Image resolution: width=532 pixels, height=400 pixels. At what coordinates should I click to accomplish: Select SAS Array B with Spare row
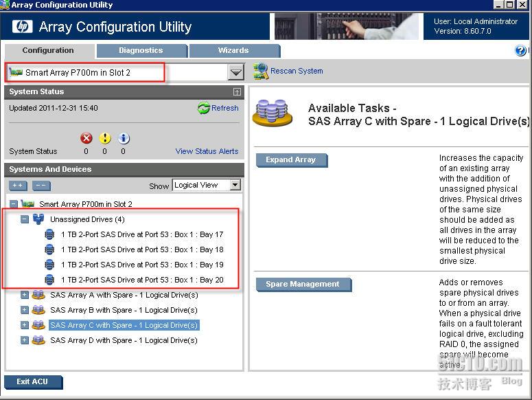(x=124, y=310)
